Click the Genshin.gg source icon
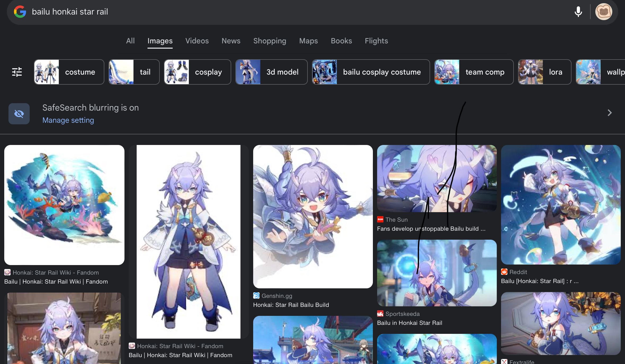The width and height of the screenshot is (625, 364). (256, 295)
